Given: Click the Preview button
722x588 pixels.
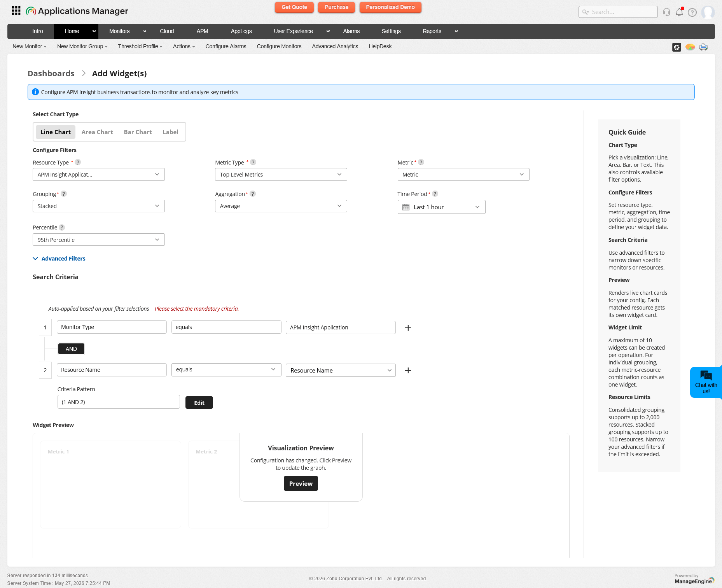Looking at the screenshot, I should (x=301, y=483).
